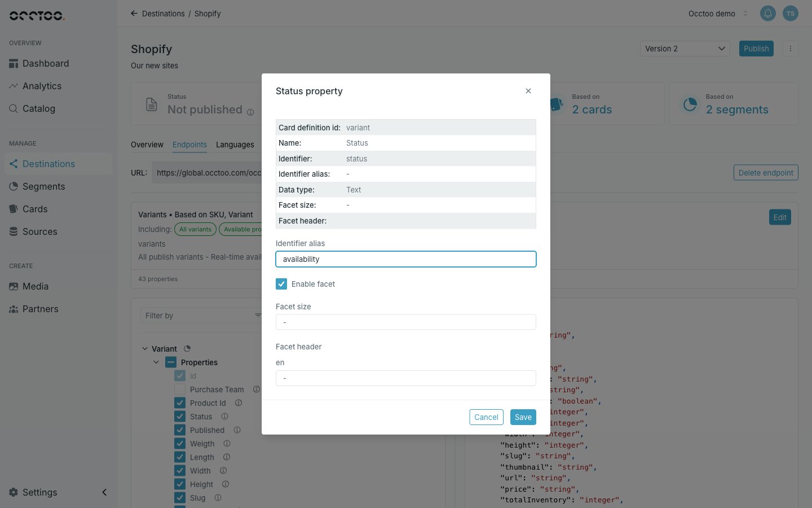Uncheck the Published property
The height and width of the screenshot is (508, 812).
click(x=180, y=430)
